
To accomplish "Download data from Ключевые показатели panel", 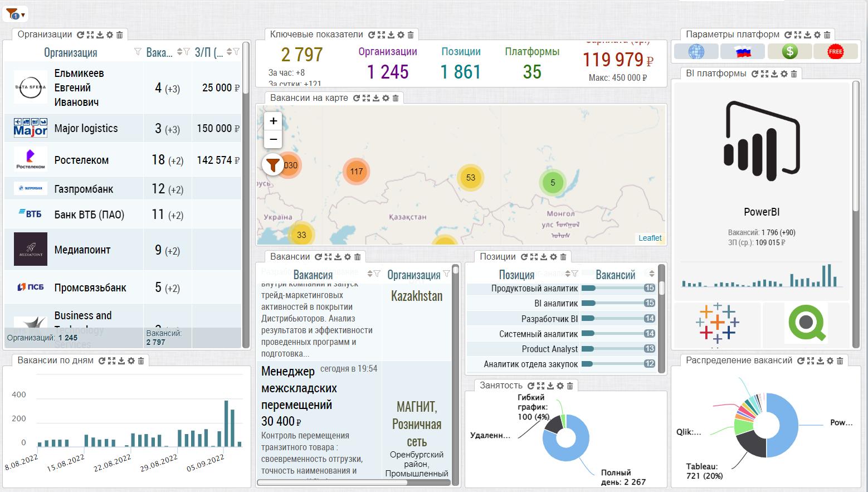I will tap(391, 35).
